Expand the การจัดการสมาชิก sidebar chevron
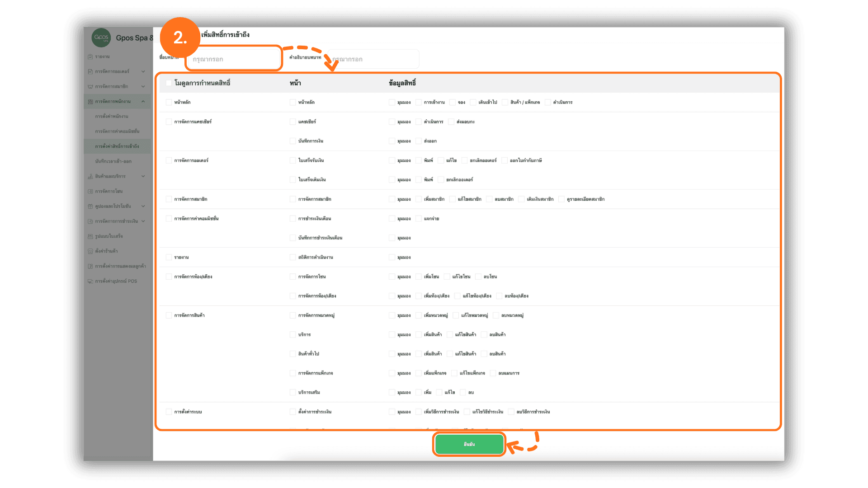The height and width of the screenshot is (488, 868). [x=143, y=86]
